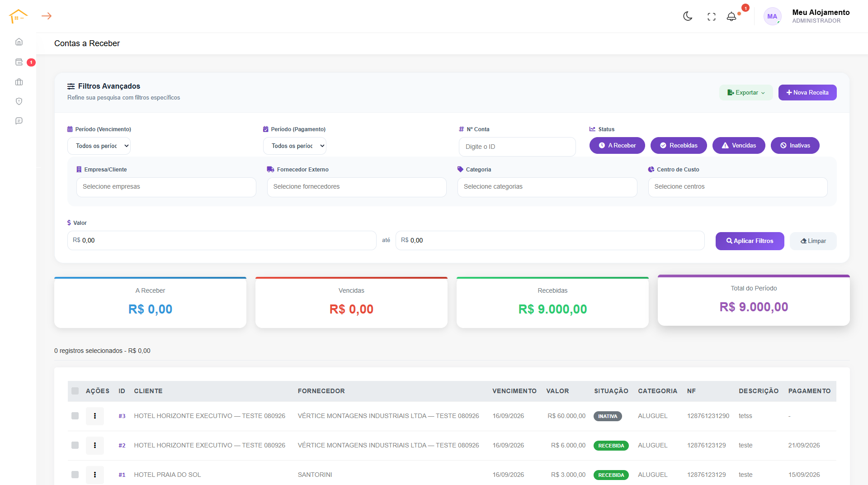Click Total do Período card
This screenshot has width=868, height=485.
(x=754, y=300)
